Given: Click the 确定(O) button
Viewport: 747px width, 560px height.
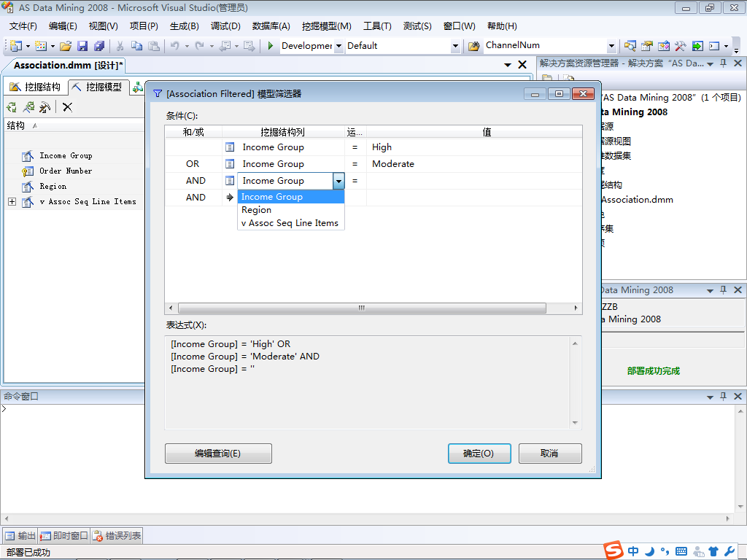Looking at the screenshot, I should (479, 454).
